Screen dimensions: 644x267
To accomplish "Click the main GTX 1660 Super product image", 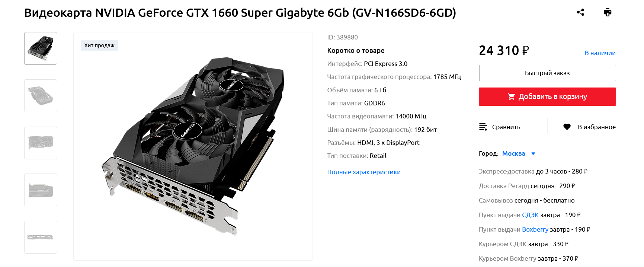I will pyautogui.click(x=193, y=146).
